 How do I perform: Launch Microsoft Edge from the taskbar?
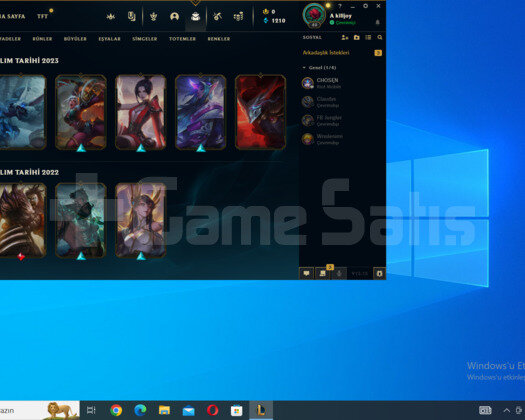[x=140, y=410]
